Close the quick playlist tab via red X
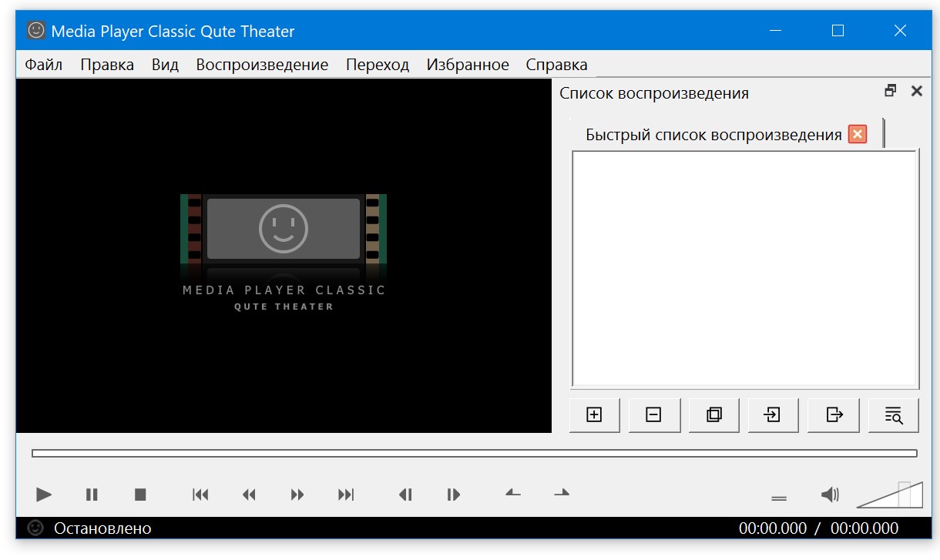 858,133
